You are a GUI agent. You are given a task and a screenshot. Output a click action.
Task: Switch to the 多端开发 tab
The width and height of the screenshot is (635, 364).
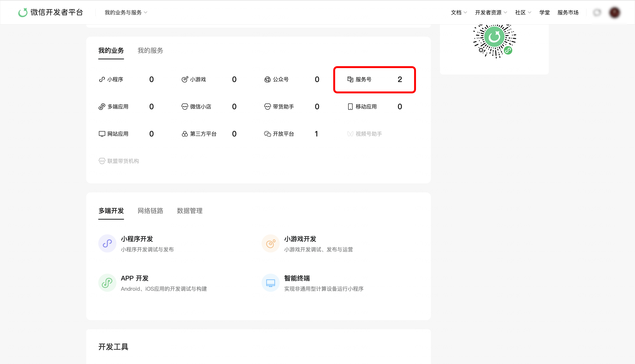(x=111, y=211)
